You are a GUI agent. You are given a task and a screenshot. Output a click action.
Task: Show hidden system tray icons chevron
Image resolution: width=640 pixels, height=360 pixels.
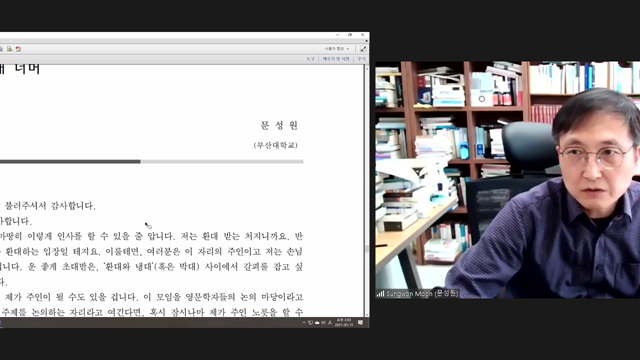[x=304, y=323]
